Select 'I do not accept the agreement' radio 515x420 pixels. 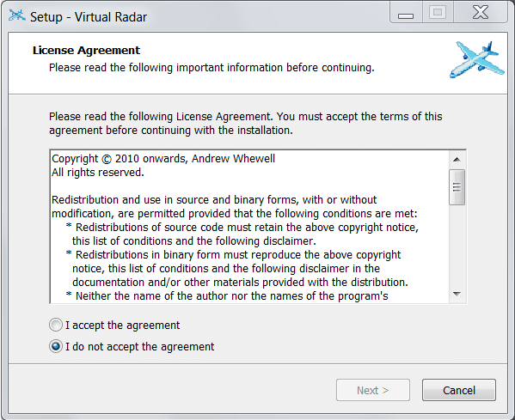pos(56,346)
